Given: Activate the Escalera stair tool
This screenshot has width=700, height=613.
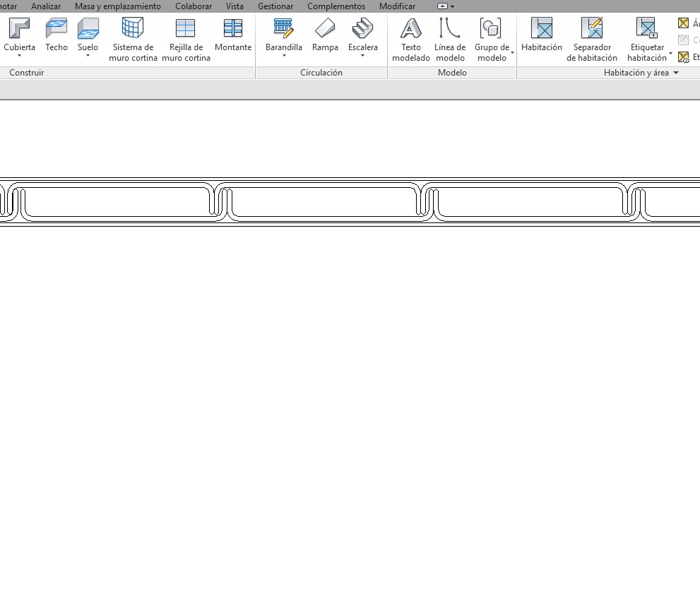Looking at the screenshot, I should [x=362, y=35].
